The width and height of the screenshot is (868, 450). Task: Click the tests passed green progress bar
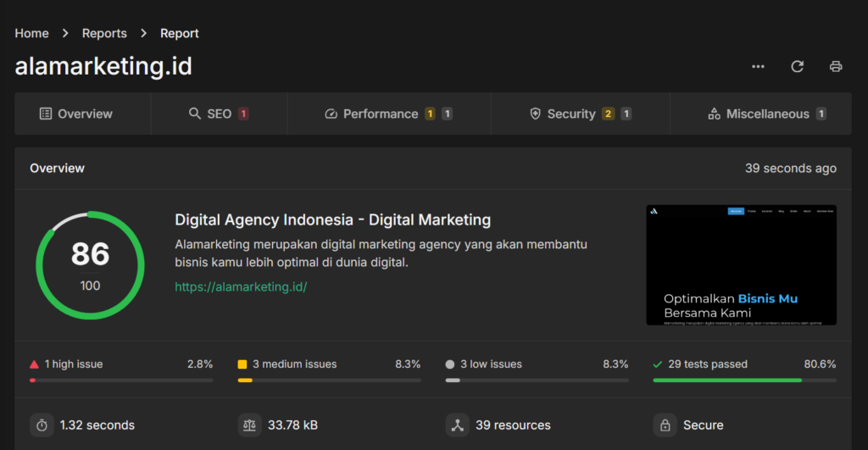(744, 381)
